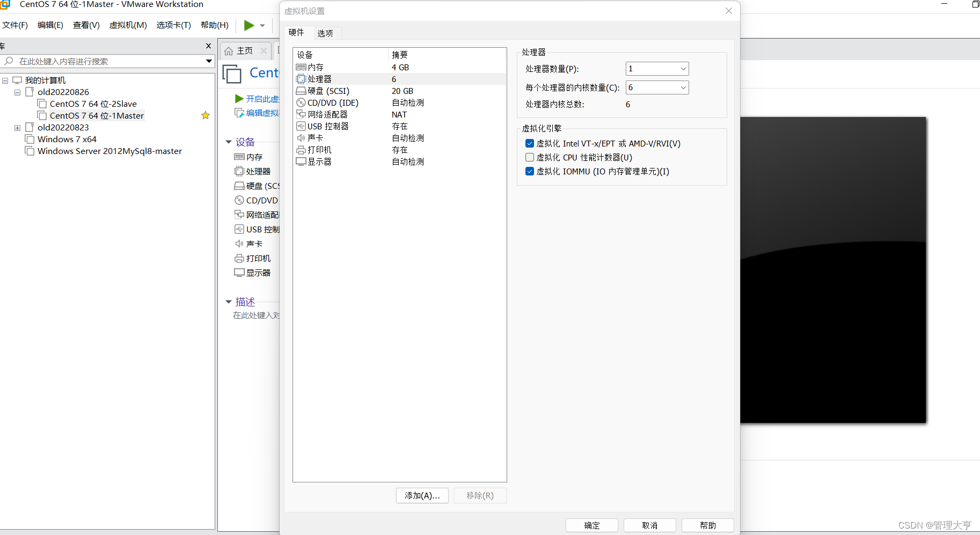Viewport: 980px width, 535px height.
Task: Enable the 虚拟化 CPU 性能计数器 checkbox
Action: tap(530, 157)
